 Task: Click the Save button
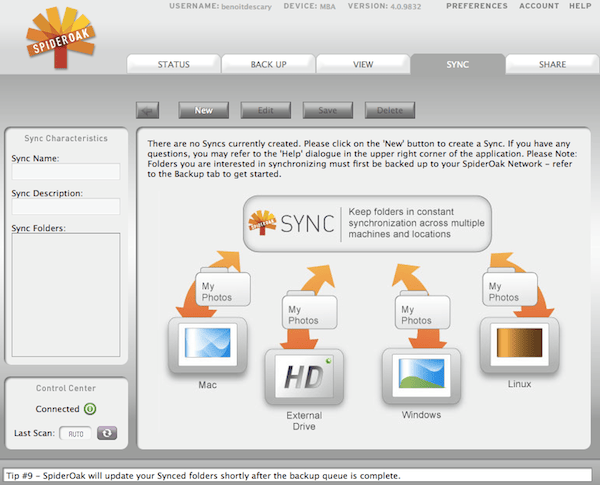pos(327,110)
